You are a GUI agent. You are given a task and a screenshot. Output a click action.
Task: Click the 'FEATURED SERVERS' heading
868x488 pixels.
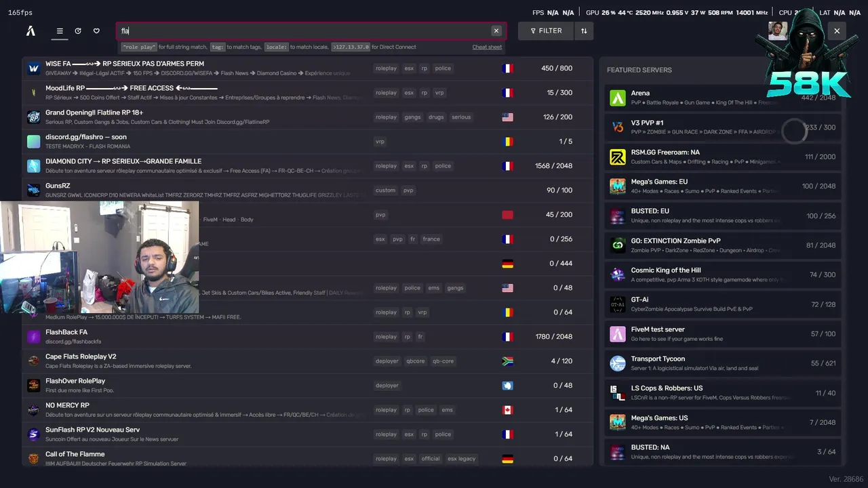[639, 70]
